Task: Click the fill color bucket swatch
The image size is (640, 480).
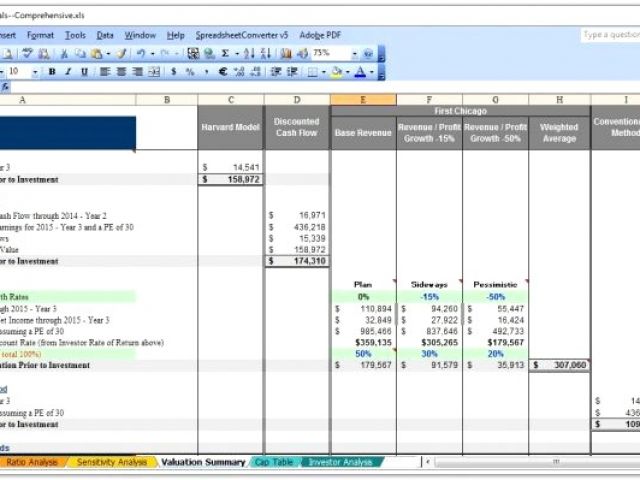Action: click(336, 72)
